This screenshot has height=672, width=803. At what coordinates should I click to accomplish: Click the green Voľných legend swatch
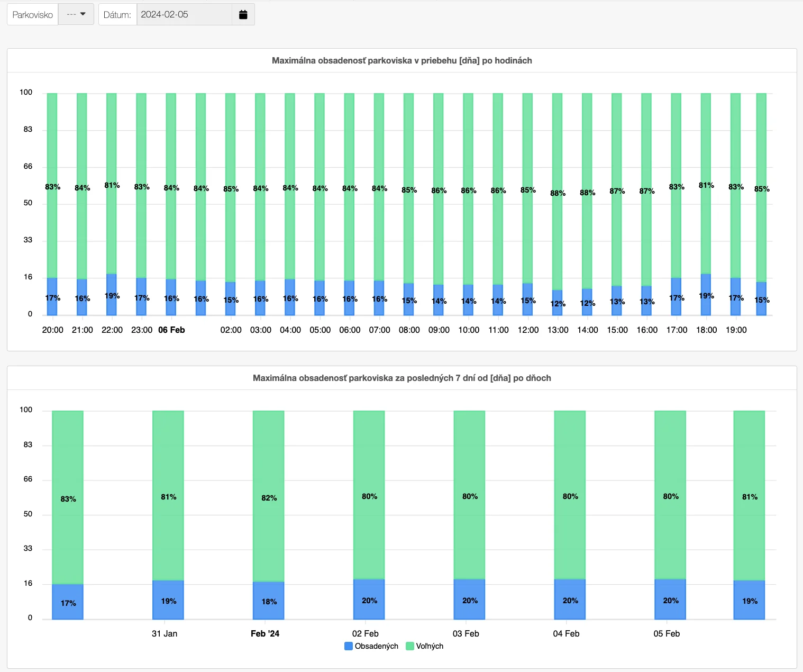pyautogui.click(x=409, y=646)
